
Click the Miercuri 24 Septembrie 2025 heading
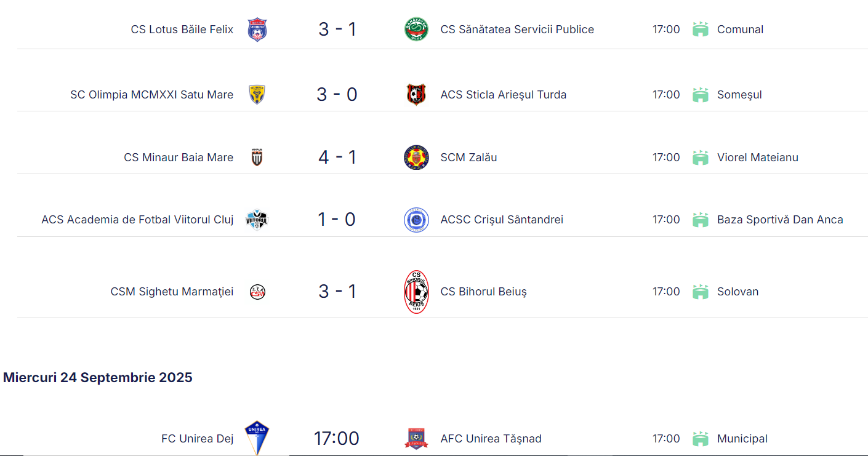coord(98,377)
